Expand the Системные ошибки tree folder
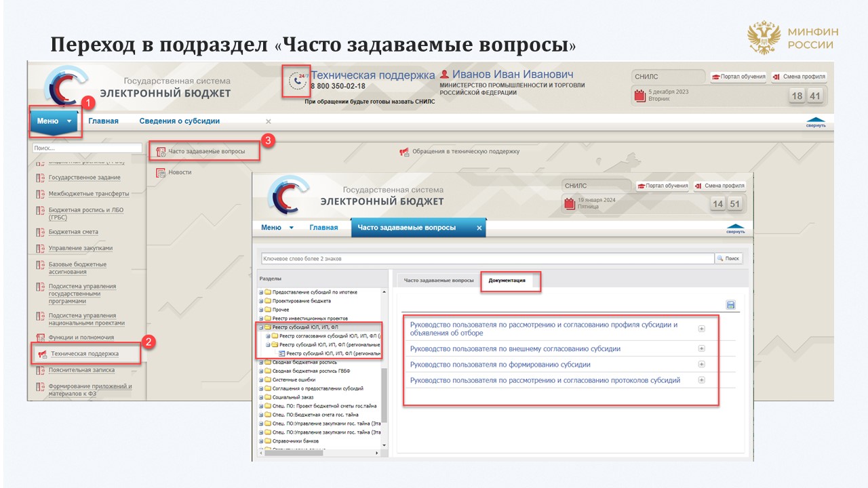Screen dimensions: 868x488 [261, 380]
